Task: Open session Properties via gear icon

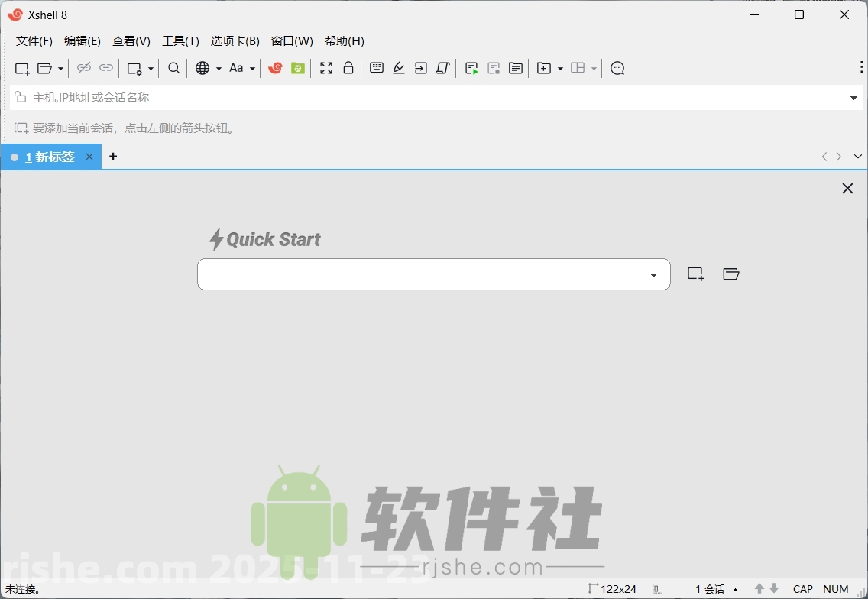Action: coord(135,68)
